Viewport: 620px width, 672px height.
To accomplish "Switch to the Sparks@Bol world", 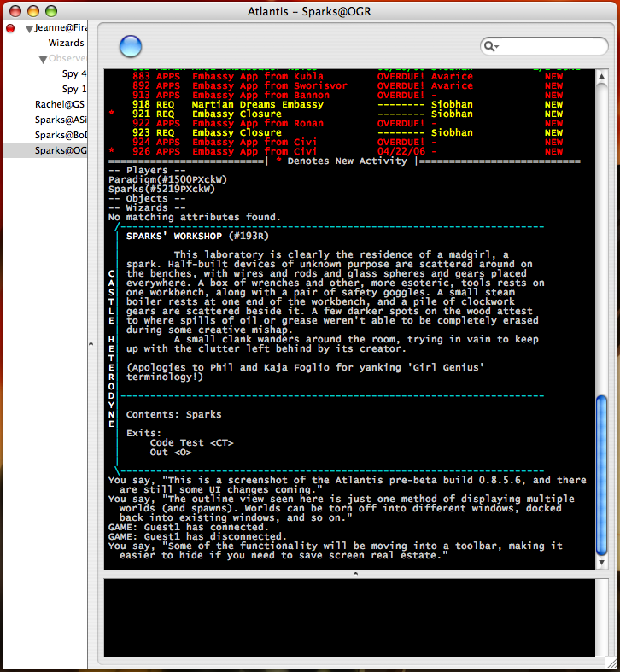I will pyautogui.click(x=61, y=136).
